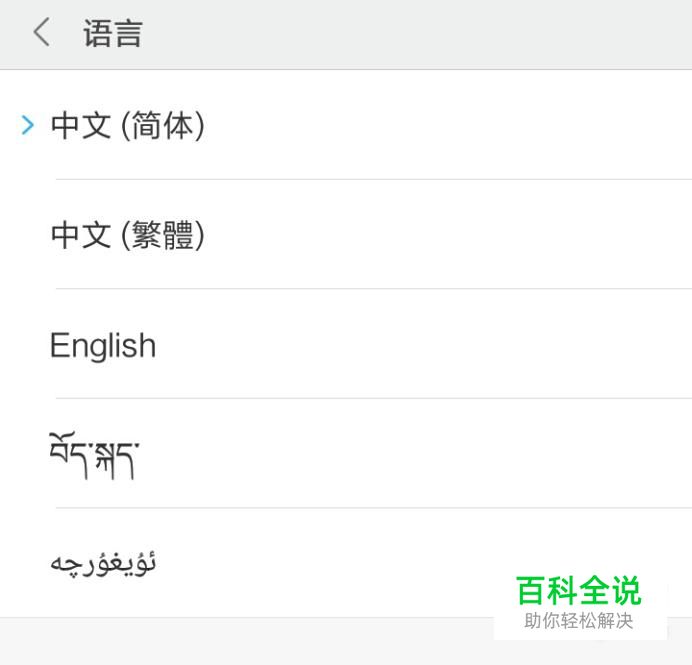
Task: Click the 语言 page title
Action: 113,33
